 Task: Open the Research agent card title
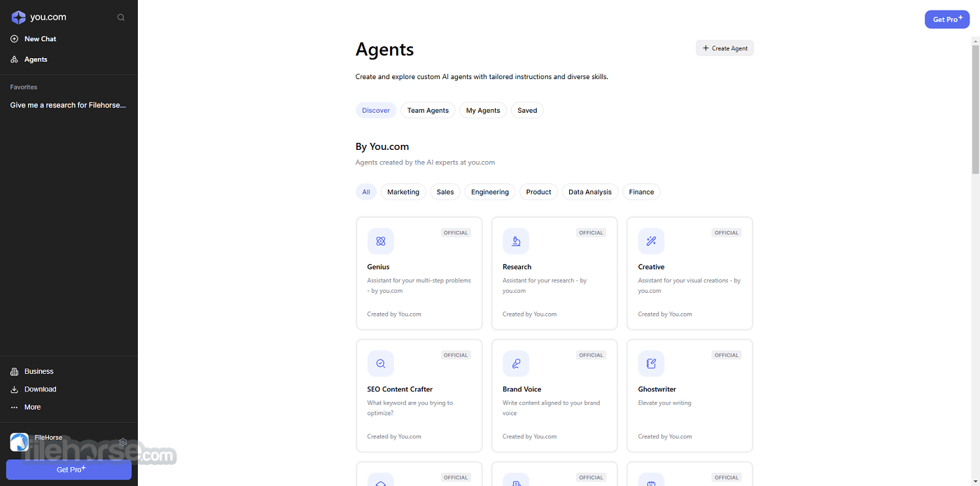[517, 267]
